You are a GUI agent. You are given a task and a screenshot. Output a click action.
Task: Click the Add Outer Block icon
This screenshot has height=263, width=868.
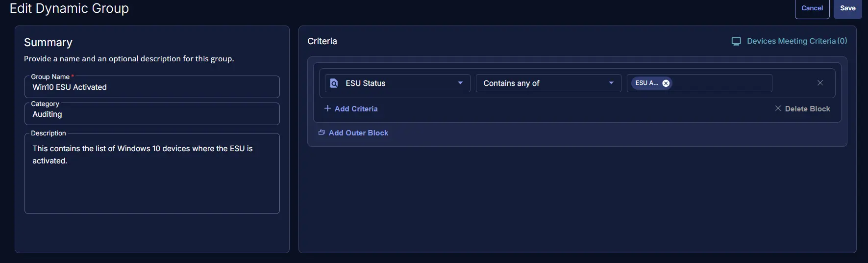pyautogui.click(x=322, y=132)
